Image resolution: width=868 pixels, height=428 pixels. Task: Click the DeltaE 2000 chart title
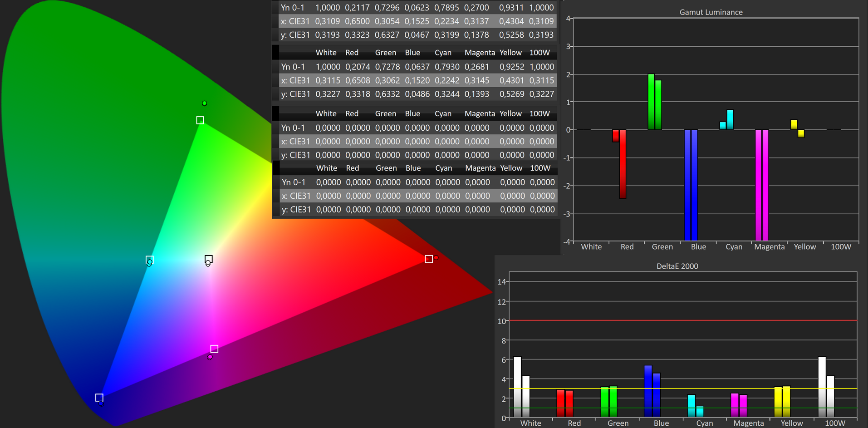[x=677, y=266]
